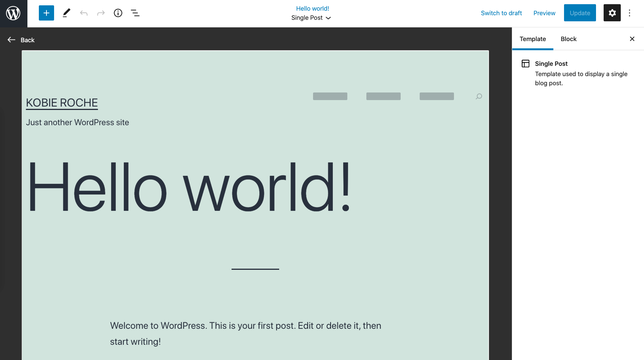Switch to the Template tab

click(x=533, y=39)
